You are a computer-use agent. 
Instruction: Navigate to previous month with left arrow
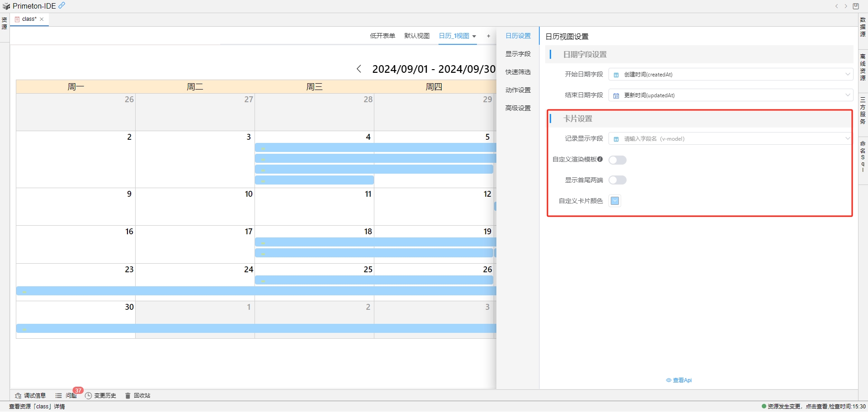(359, 69)
